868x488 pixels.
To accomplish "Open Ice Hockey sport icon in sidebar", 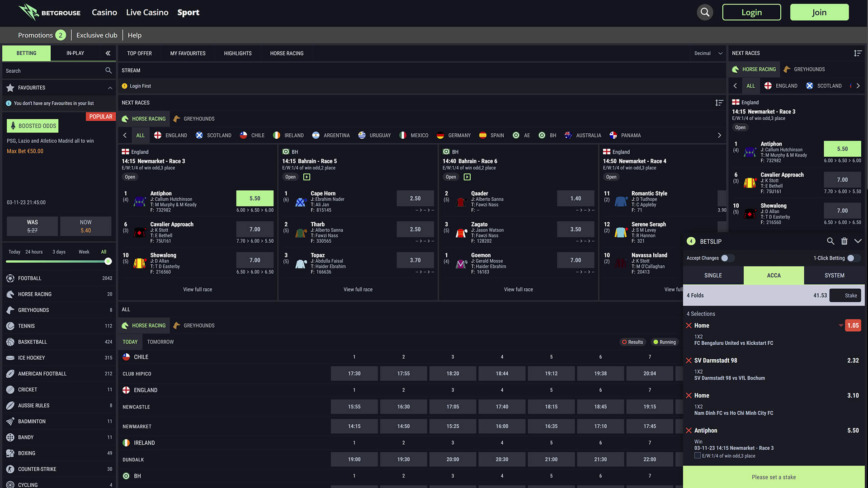I will click(x=10, y=358).
